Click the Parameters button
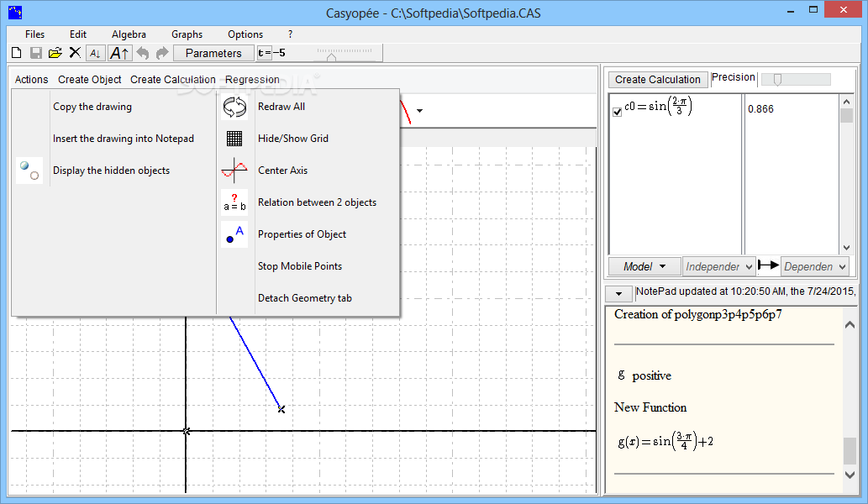Viewport: 868px width, 504px height. point(213,53)
